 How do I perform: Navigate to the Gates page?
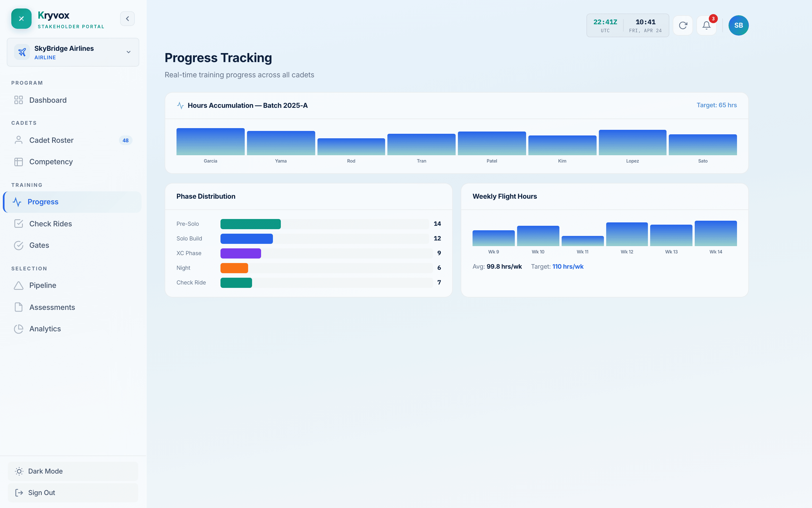point(72,245)
